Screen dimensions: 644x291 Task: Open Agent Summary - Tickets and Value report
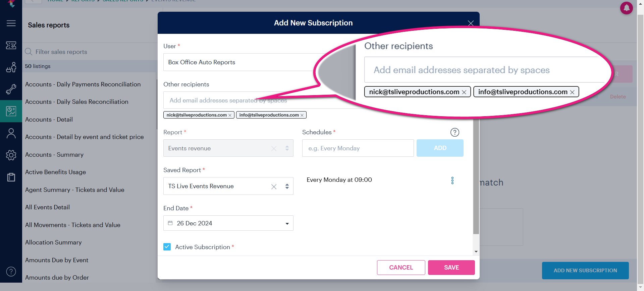point(75,190)
